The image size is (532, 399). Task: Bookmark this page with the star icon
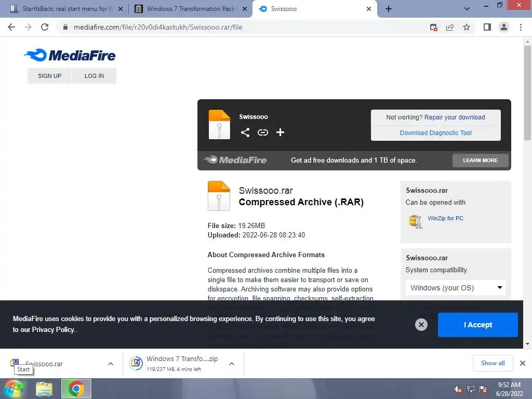coord(467,27)
